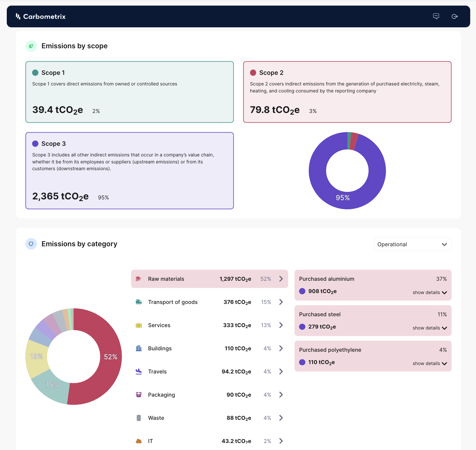Click the Emissions by scope heading

pos(75,46)
